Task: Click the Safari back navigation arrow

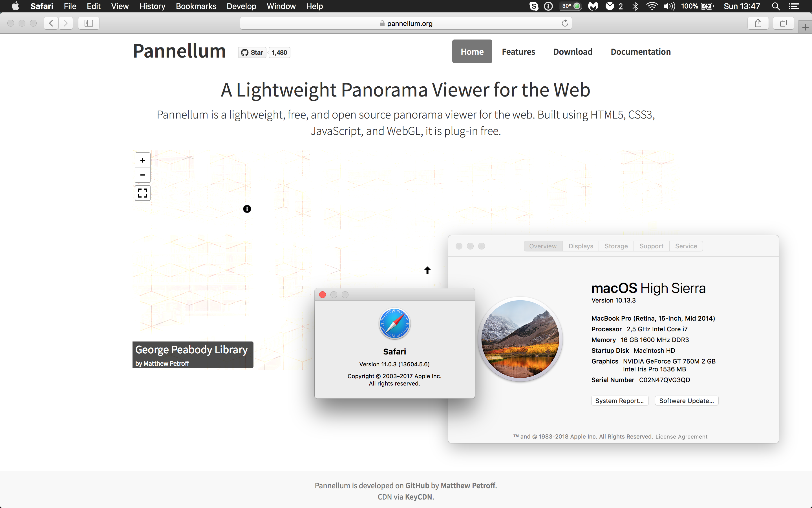Action: (51, 23)
